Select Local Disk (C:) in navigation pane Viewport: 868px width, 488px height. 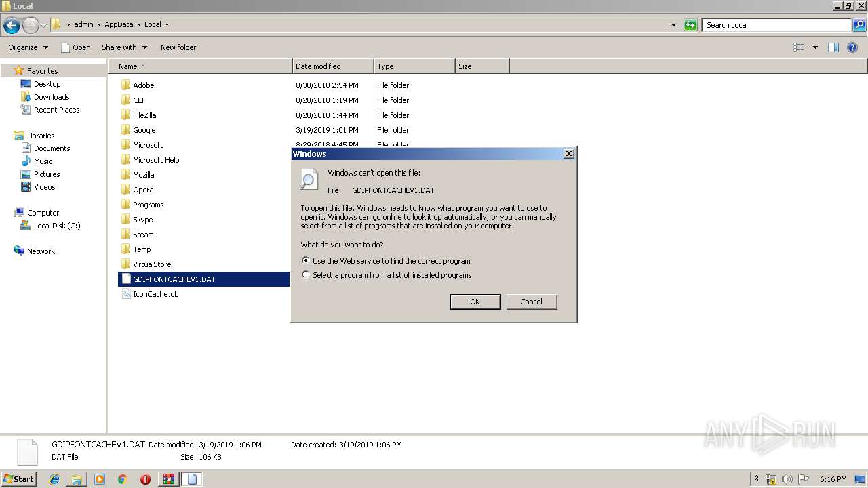tap(57, 226)
